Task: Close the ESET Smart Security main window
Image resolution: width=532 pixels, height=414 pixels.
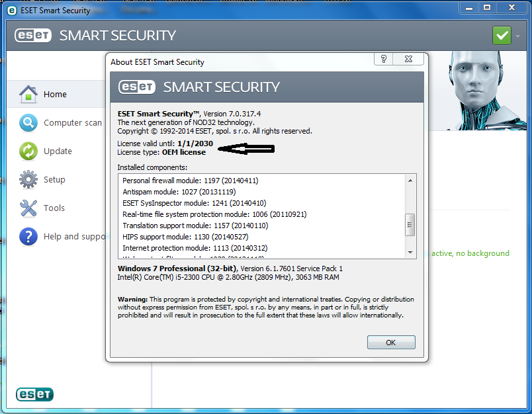Action: [x=511, y=8]
